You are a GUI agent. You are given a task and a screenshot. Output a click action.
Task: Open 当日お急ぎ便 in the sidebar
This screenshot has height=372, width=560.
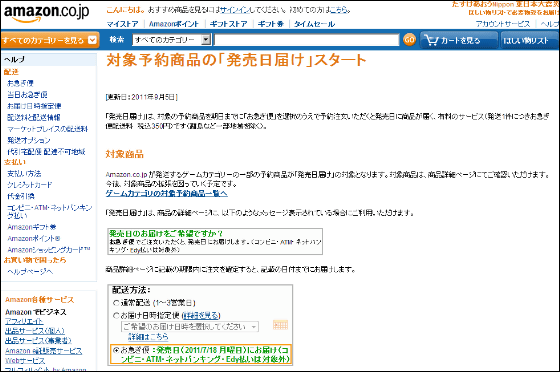[28, 95]
